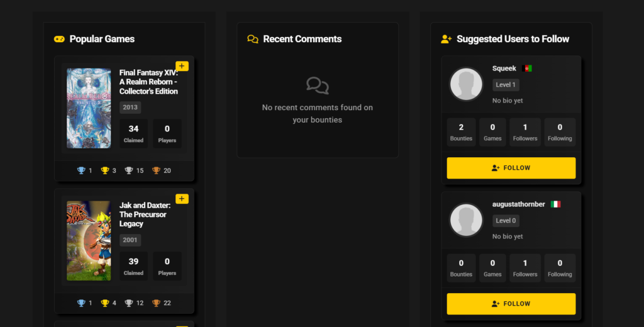
Task: Click the Recent Comments heading
Action: pyautogui.click(x=303, y=39)
